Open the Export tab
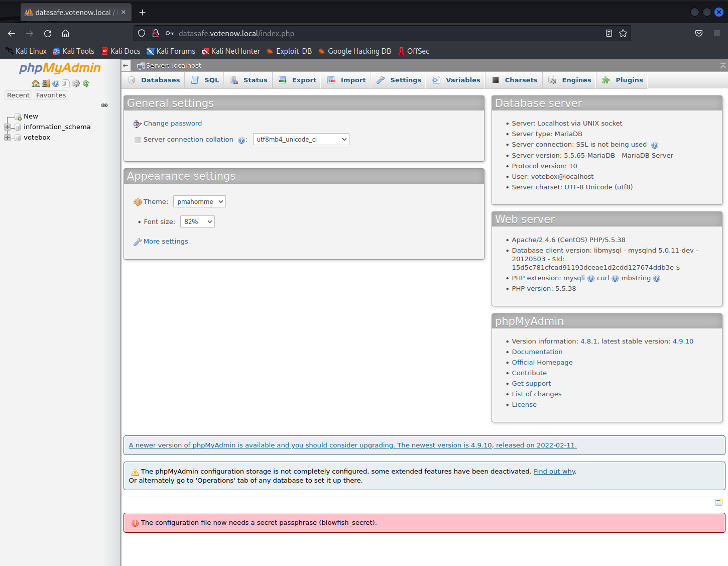The image size is (728, 566). (x=298, y=80)
